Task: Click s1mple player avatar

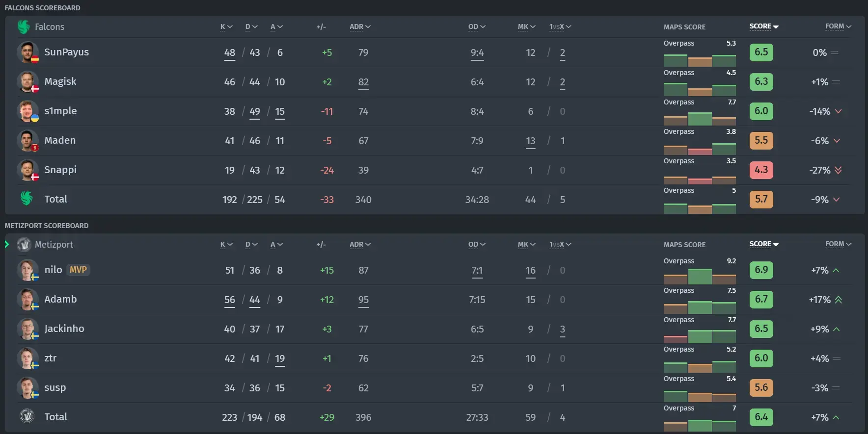Action: click(x=27, y=111)
